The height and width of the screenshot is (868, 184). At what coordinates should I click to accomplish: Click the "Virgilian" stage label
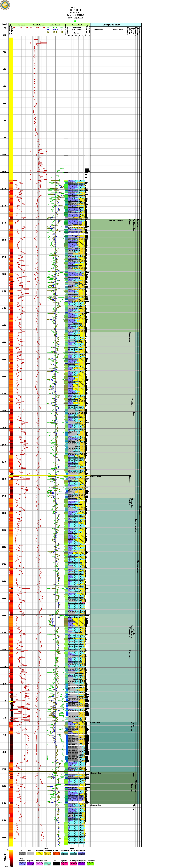[x=132, y=403]
